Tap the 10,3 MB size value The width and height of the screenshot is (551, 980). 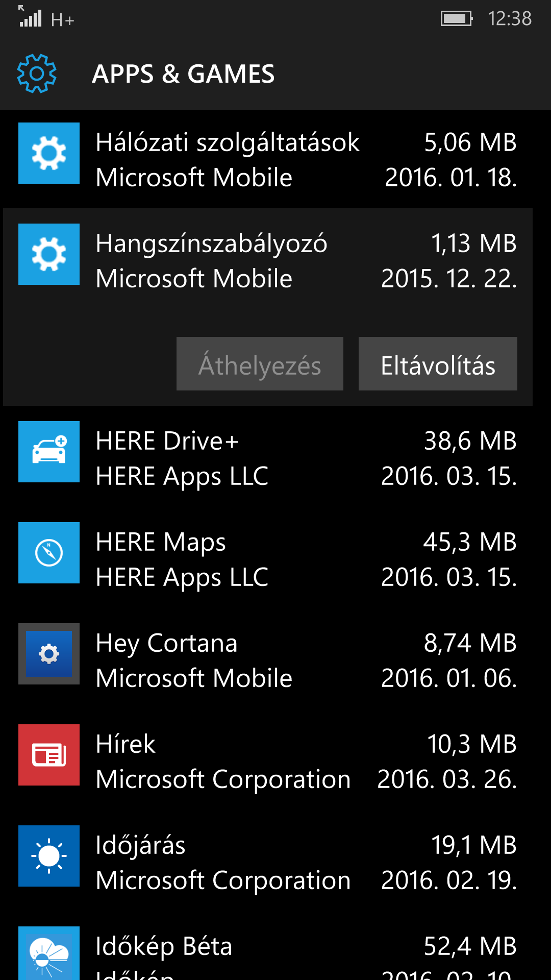click(472, 744)
